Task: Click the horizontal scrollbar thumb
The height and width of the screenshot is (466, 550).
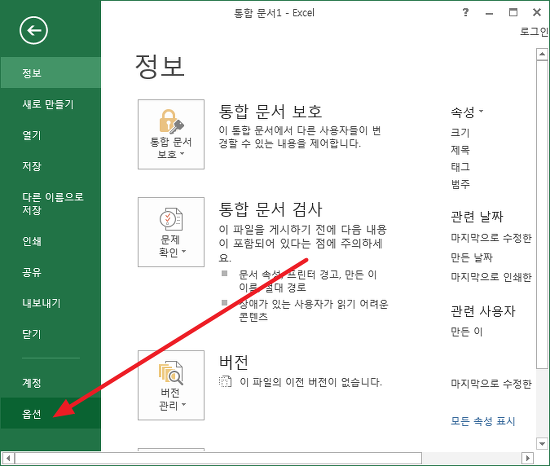Action: tap(218, 458)
